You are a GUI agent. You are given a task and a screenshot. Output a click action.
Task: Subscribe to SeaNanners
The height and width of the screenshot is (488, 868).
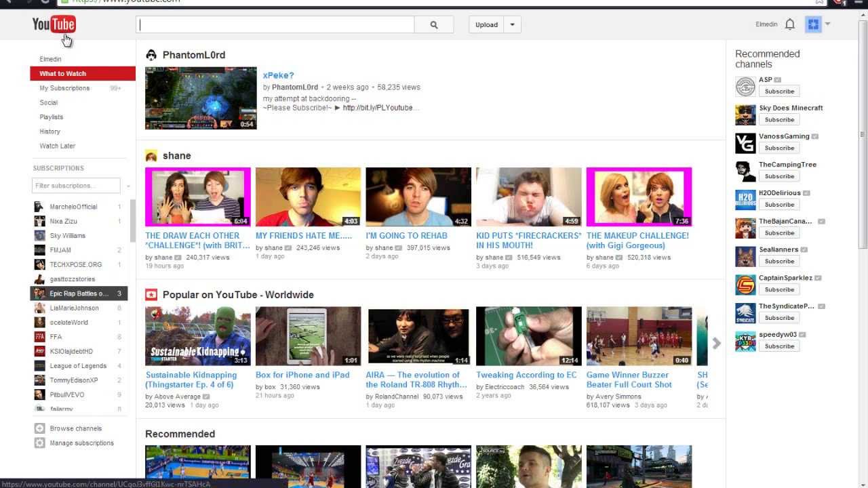[x=779, y=262]
